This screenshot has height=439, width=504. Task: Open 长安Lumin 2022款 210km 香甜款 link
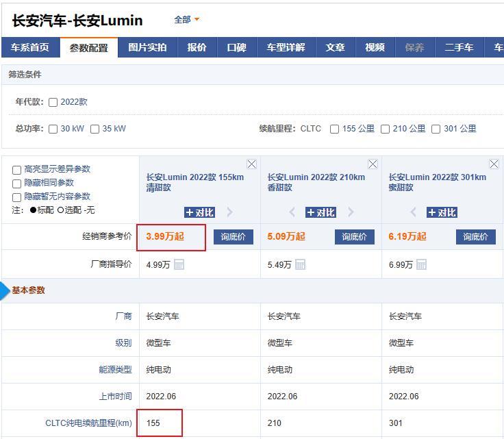[x=316, y=182]
